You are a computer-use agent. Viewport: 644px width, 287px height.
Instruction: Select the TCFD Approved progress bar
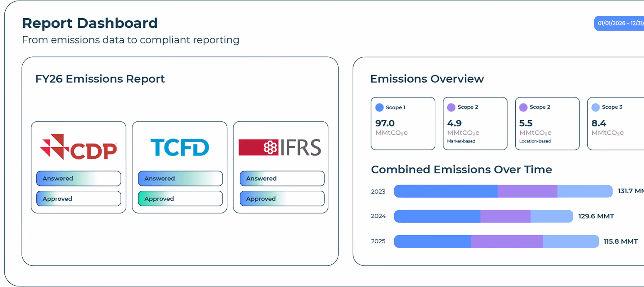point(180,199)
